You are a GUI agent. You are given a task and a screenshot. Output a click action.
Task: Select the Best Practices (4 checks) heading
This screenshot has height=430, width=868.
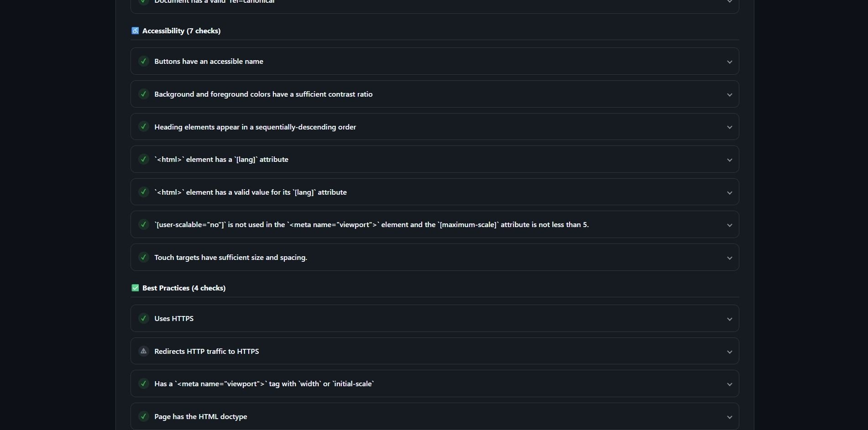(184, 288)
